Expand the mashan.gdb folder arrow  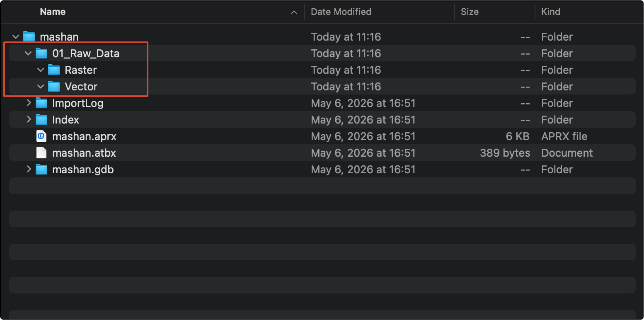tap(29, 169)
